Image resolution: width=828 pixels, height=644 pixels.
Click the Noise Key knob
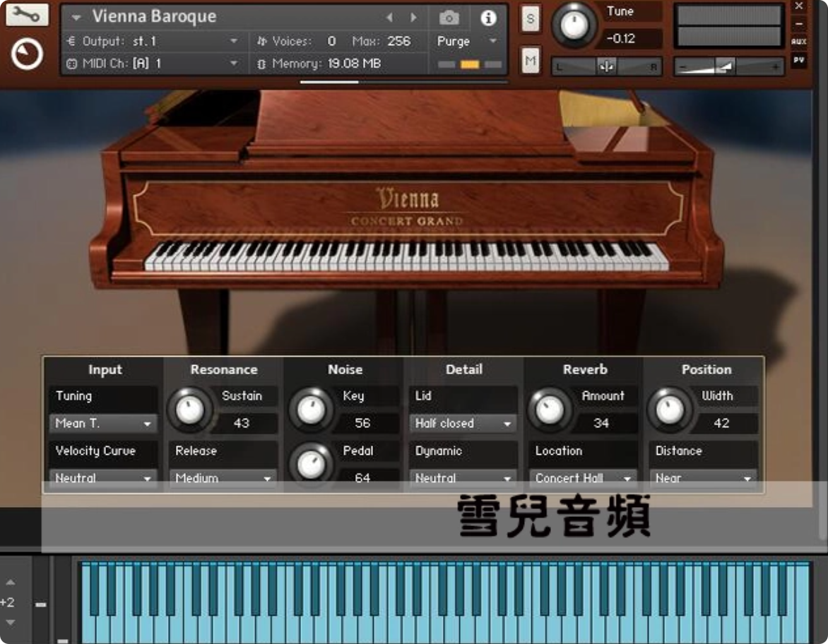311,409
